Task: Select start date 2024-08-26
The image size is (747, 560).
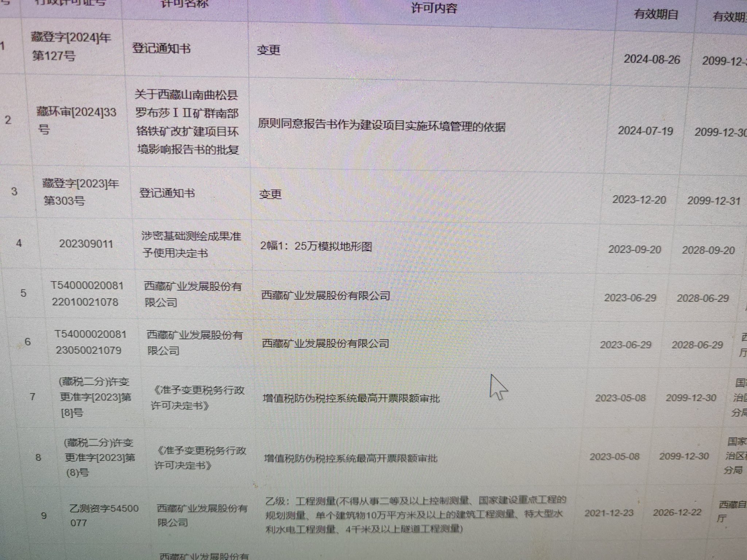Action: point(652,59)
